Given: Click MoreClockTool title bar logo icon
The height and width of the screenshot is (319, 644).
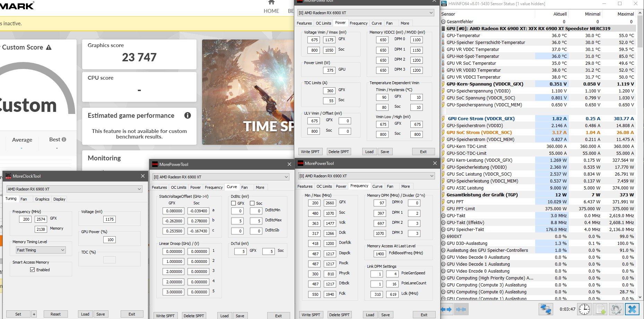Looking at the screenshot, I should (x=8, y=176).
